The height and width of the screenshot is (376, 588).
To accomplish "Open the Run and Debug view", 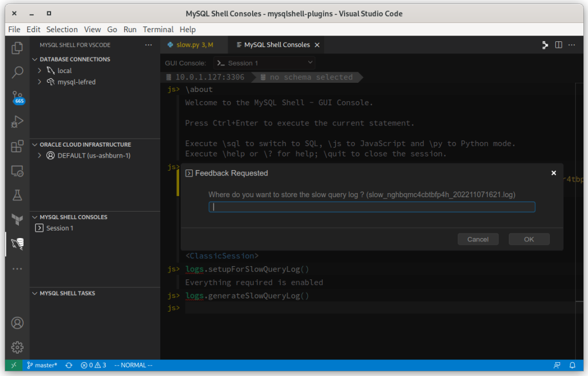I will [17, 122].
